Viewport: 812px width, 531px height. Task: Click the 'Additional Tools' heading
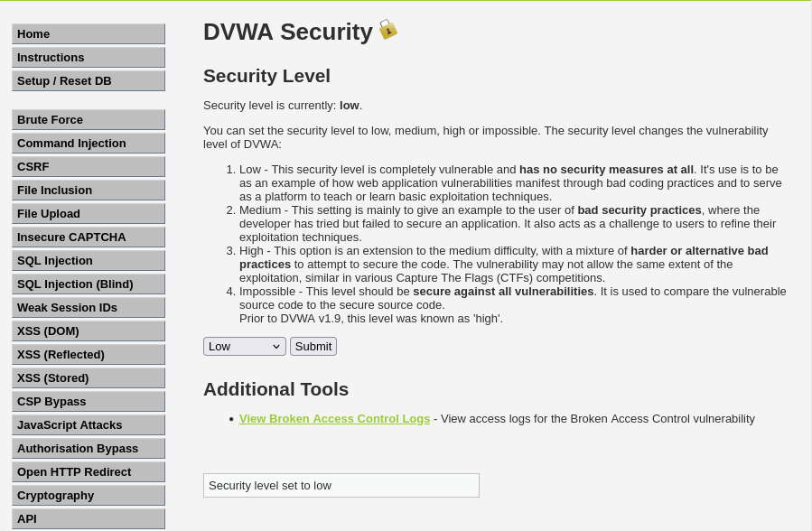click(276, 389)
